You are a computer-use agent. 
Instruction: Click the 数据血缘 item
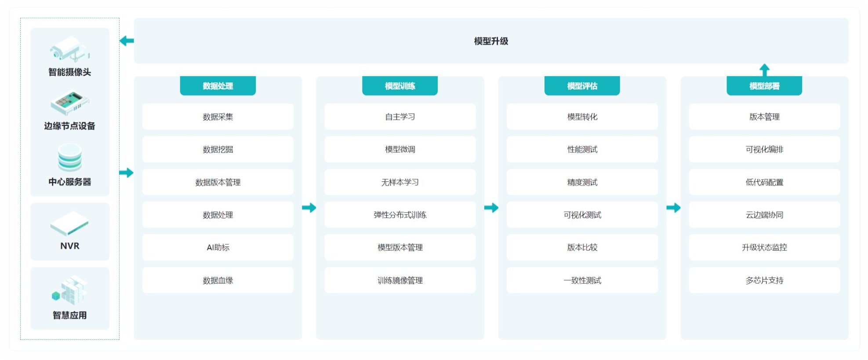218,280
